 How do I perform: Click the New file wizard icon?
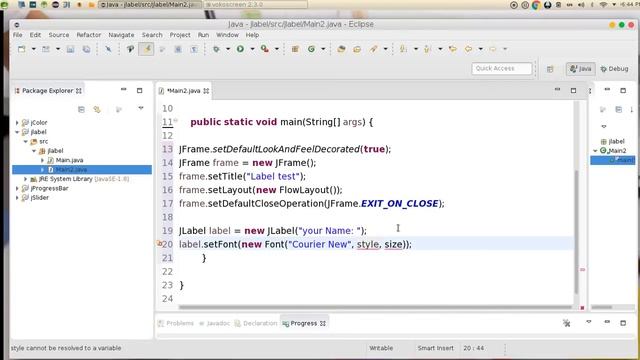[22, 49]
